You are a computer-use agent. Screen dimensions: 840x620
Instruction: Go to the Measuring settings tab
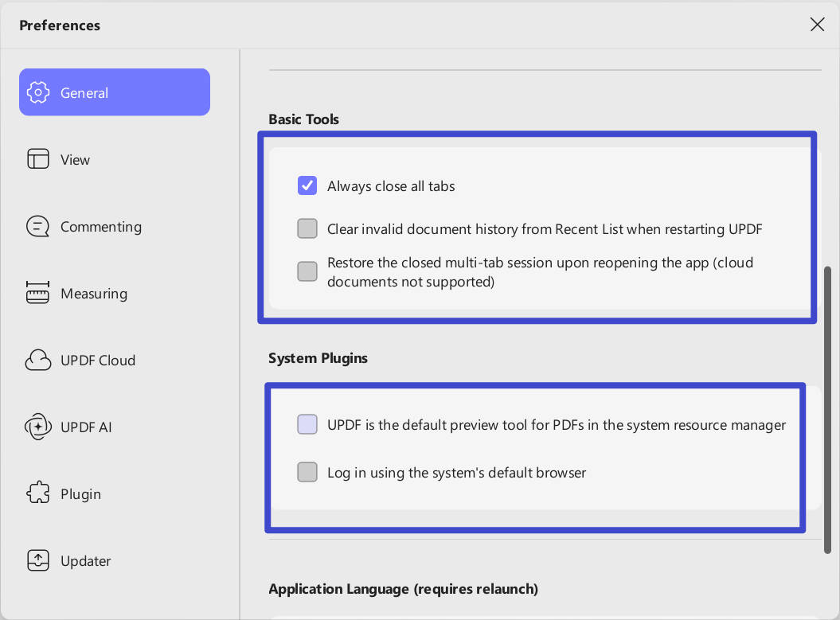coord(93,294)
